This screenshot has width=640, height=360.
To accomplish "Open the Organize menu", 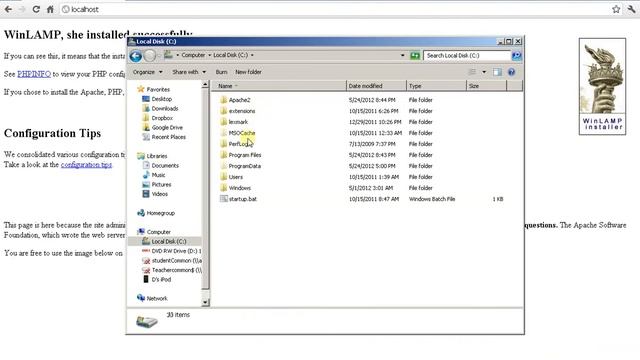I will pos(147,72).
